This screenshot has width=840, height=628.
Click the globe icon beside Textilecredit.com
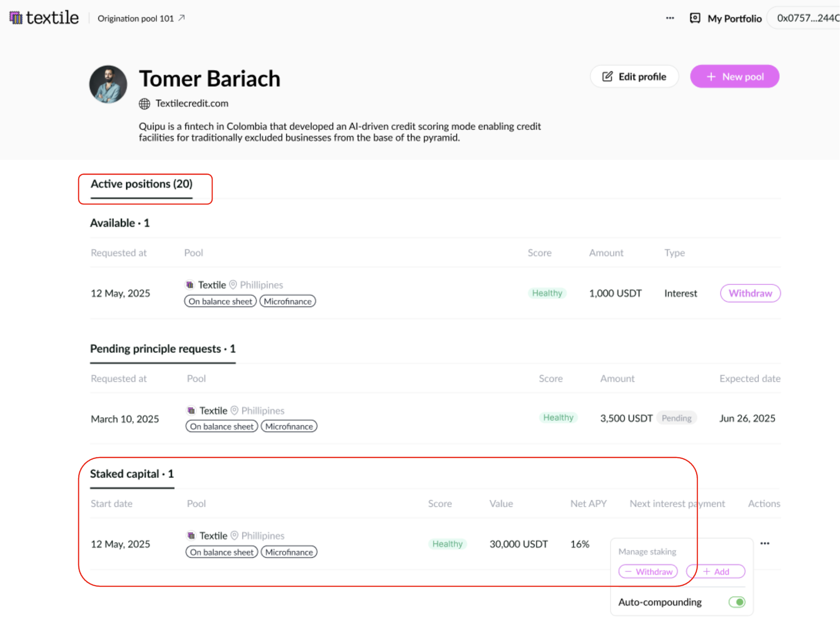click(x=144, y=104)
